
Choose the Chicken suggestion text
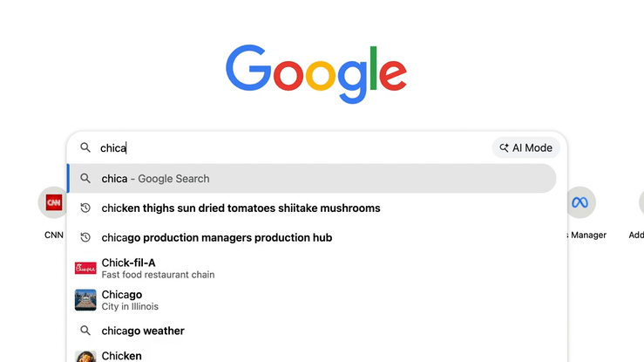tap(122, 356)
